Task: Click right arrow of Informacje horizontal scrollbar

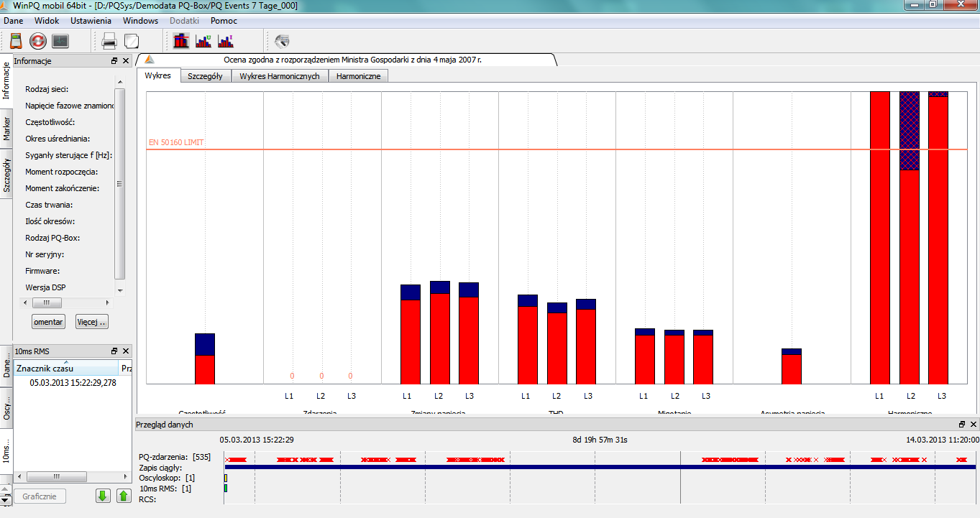Action: click(x=109, y=302)
